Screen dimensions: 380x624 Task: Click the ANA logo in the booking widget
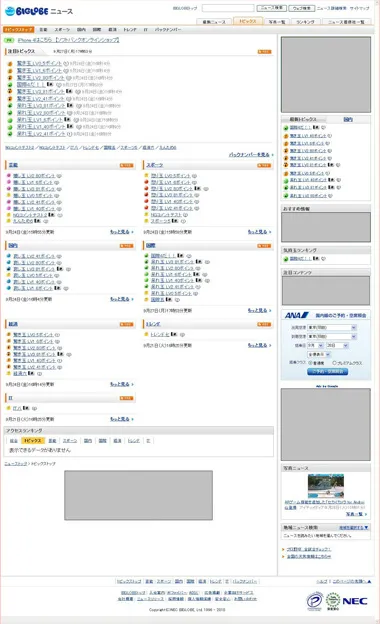296,315
